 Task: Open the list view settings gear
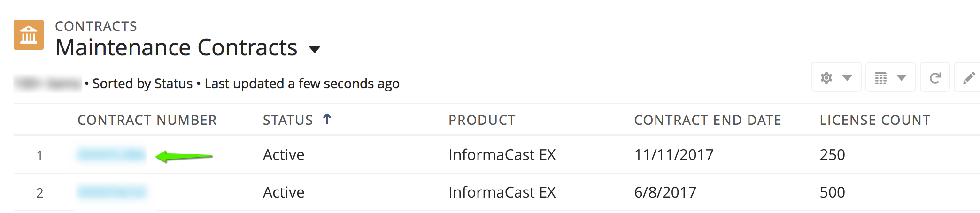[826, 78]
